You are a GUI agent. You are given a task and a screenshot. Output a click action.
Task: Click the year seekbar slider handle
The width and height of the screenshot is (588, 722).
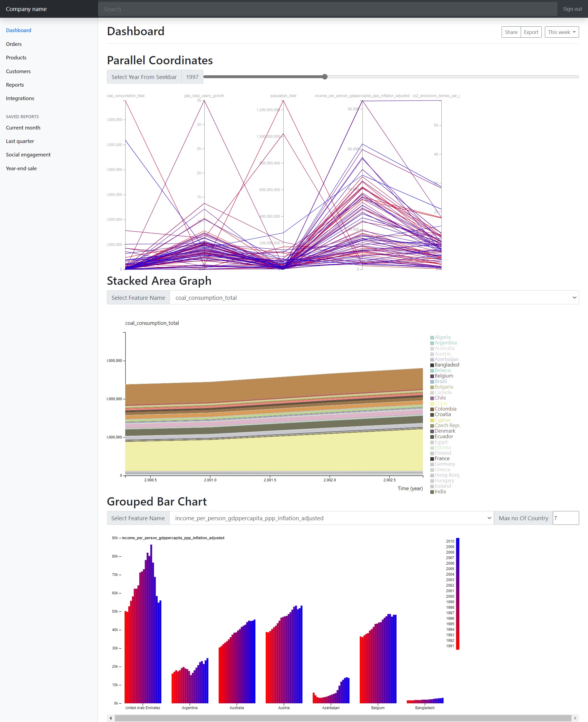point(325,77)
